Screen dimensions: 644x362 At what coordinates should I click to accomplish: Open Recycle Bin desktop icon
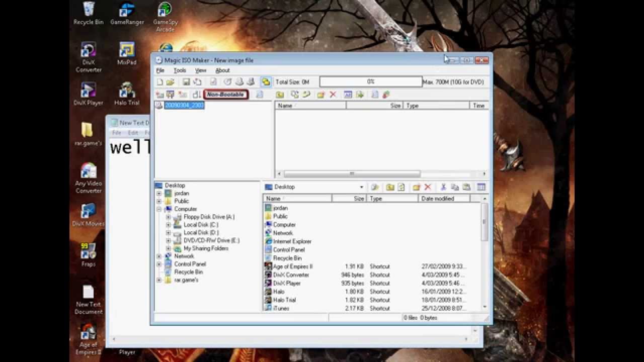(x=88, y=14)
